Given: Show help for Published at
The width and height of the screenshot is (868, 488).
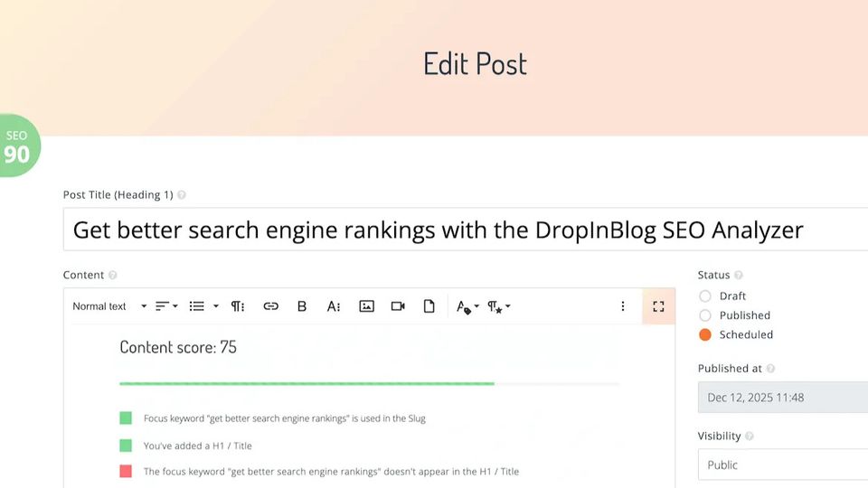Looking at the screenshot, I should coord(770,369).
